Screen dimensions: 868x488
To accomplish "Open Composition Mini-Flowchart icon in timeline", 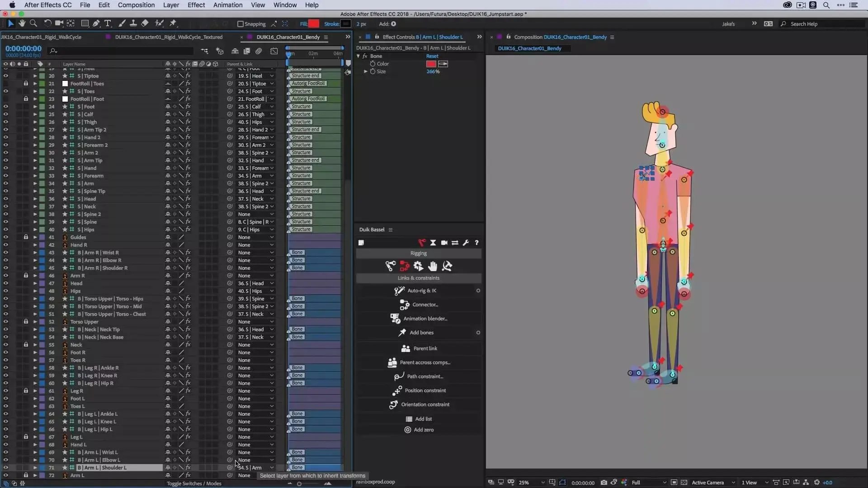I will click(205, 51).
